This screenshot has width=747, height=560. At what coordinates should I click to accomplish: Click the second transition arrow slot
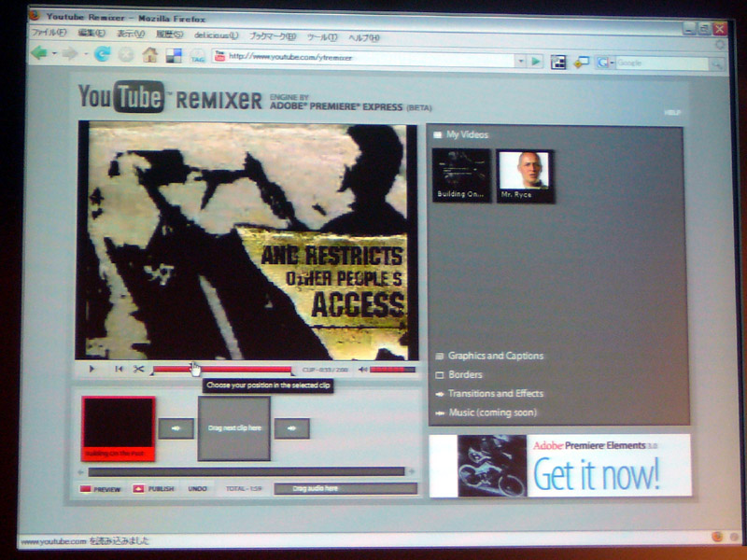tap(292, 428)
